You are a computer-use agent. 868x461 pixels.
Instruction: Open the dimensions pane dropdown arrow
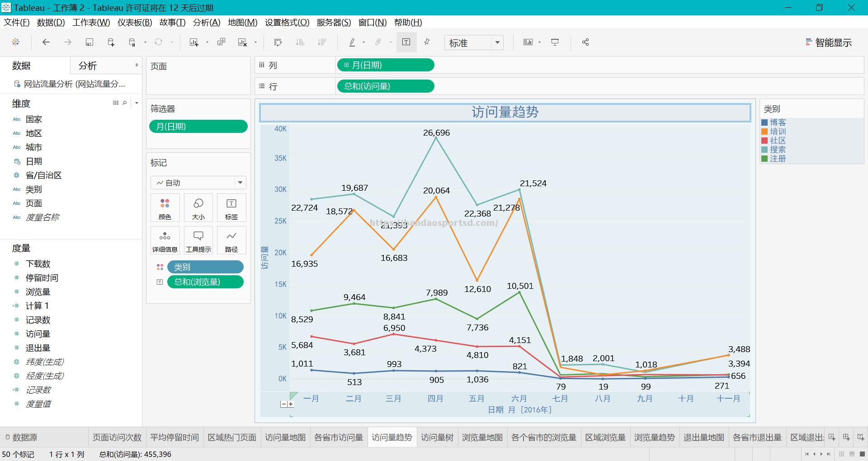pyautogui.click(x=137, y=103)
